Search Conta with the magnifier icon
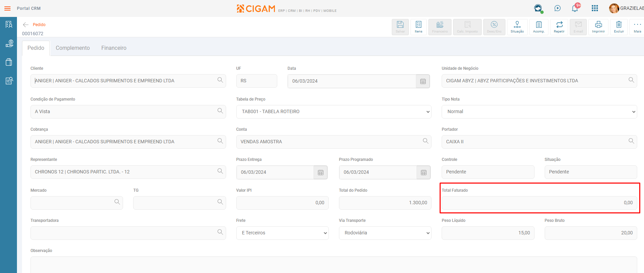644x273 pixels. [x=426, y=141]
